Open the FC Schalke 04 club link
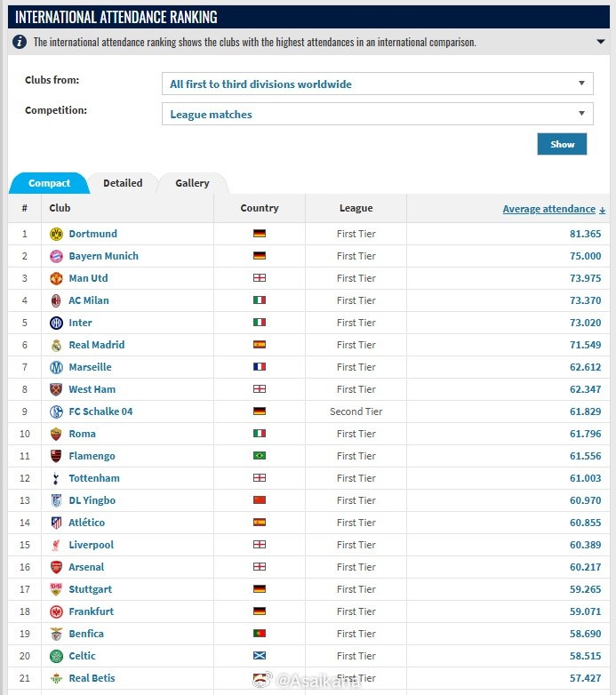 pos(100,411)
